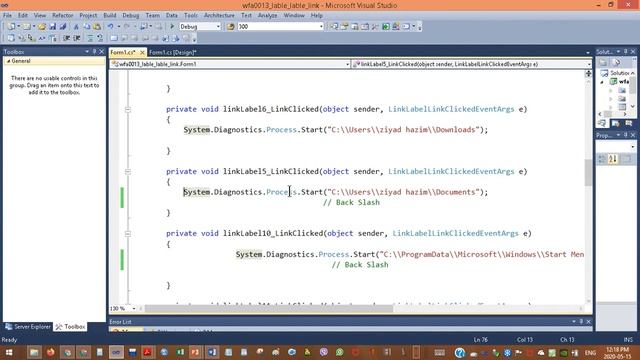640x360 pixels.
Task: Click the Open File toolbar icon
Action: click(42, 27)
